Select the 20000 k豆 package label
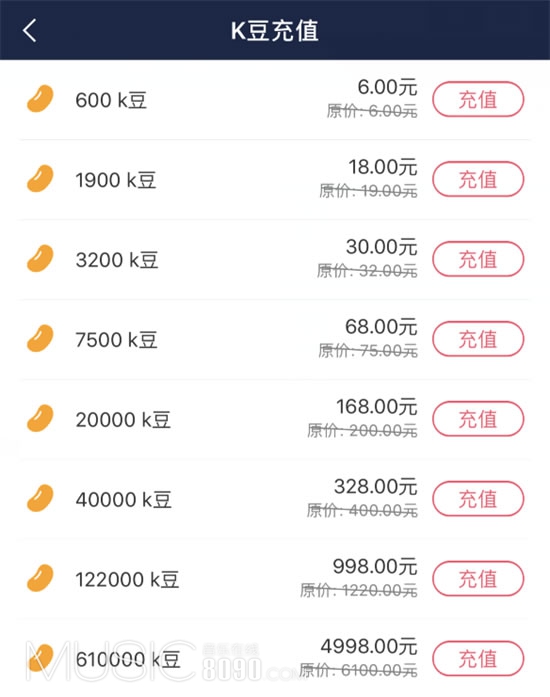This screenshot has height=697, width=550. [x=123, y=420]
